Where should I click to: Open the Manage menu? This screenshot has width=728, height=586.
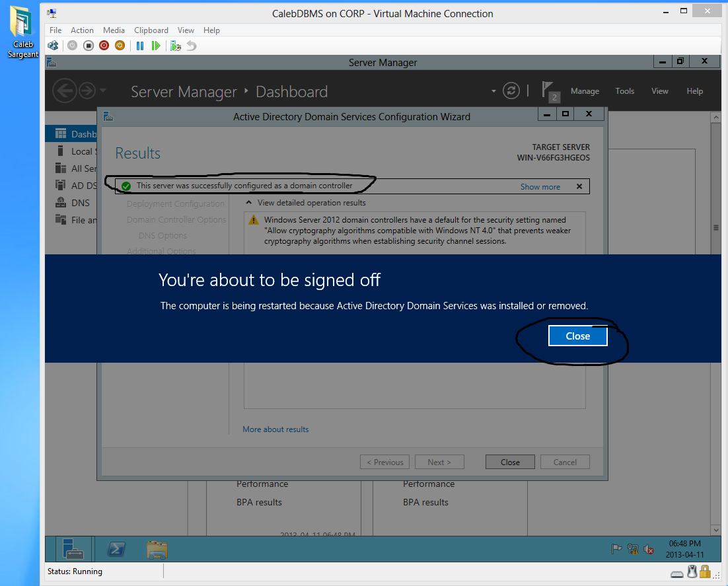click(585, 91)
